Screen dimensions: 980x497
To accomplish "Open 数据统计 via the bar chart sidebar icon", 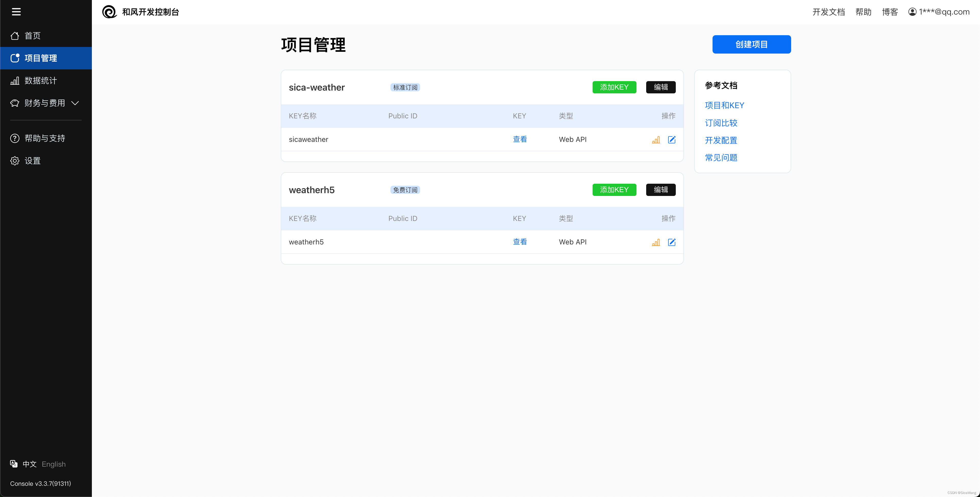I will (x=15, y=80).
